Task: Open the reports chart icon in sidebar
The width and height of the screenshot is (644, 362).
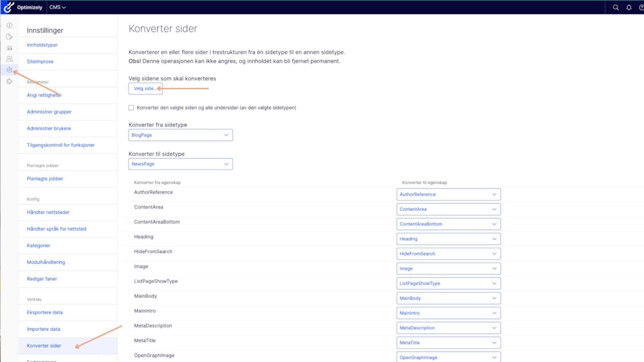Action: click(x=9, y=48)
